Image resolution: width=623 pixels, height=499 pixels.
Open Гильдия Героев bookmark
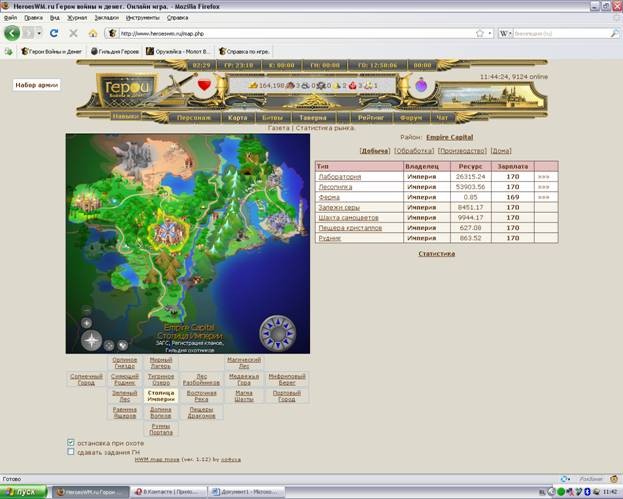114,52
